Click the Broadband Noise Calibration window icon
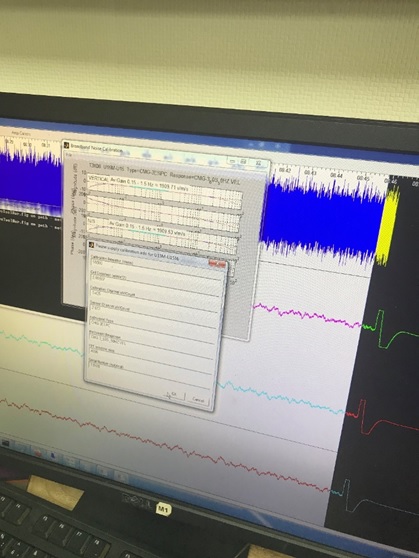 pyautogui.click(x=66, y=146)
